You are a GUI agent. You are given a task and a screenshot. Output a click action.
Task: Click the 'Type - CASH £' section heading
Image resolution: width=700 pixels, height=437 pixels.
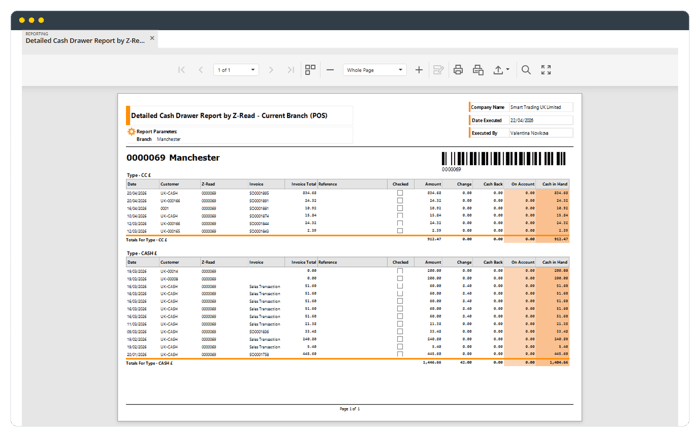pyautogui.click(x=142, y=253)
